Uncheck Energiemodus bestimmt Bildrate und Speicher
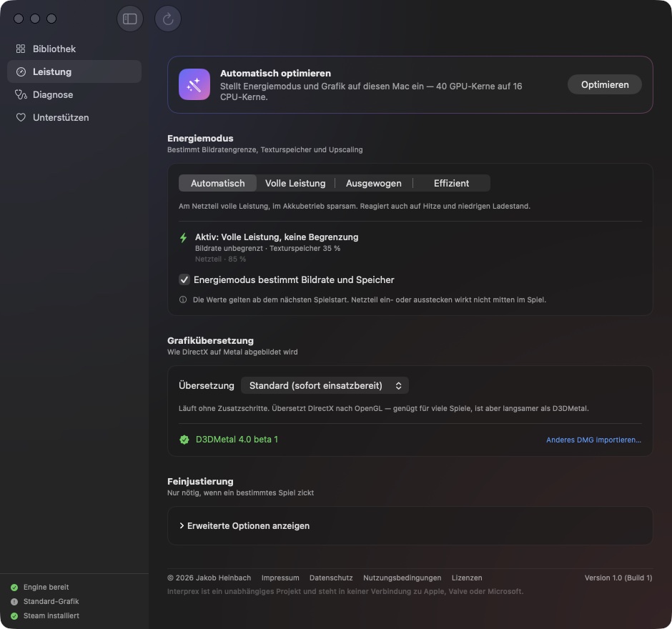Screen dimensions: 672x629 [x=184, y=279]
